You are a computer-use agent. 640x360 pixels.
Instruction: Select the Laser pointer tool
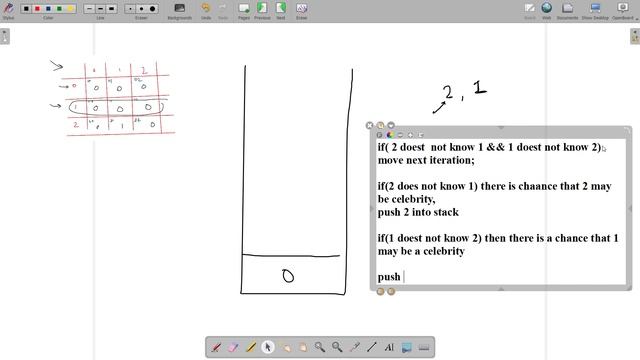354,347
